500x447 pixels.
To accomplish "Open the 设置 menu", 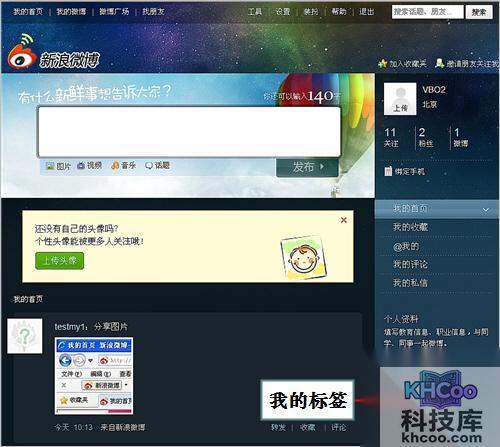I will click(283, 12).
